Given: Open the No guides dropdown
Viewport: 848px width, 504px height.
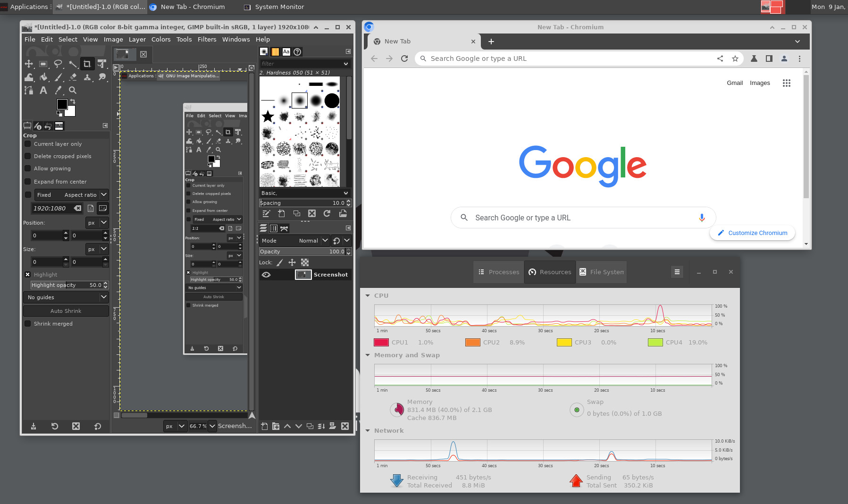Looking at the screenshot, I should pos(66,297).
